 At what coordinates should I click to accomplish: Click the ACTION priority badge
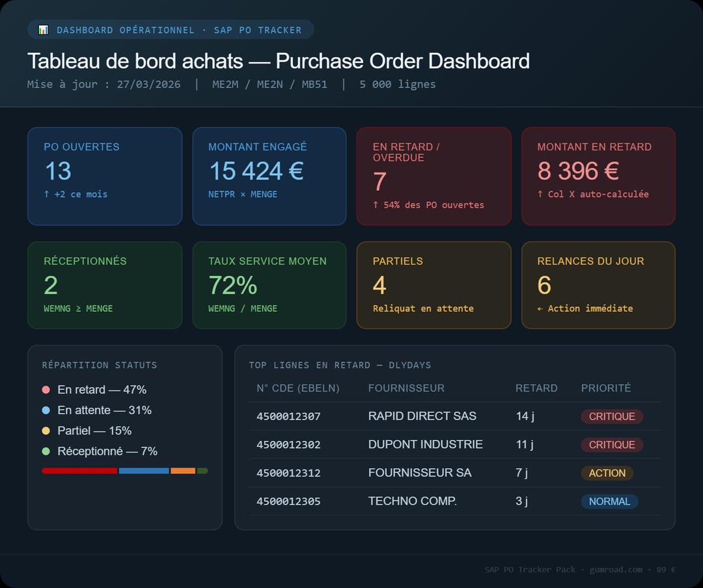[607, 473]
